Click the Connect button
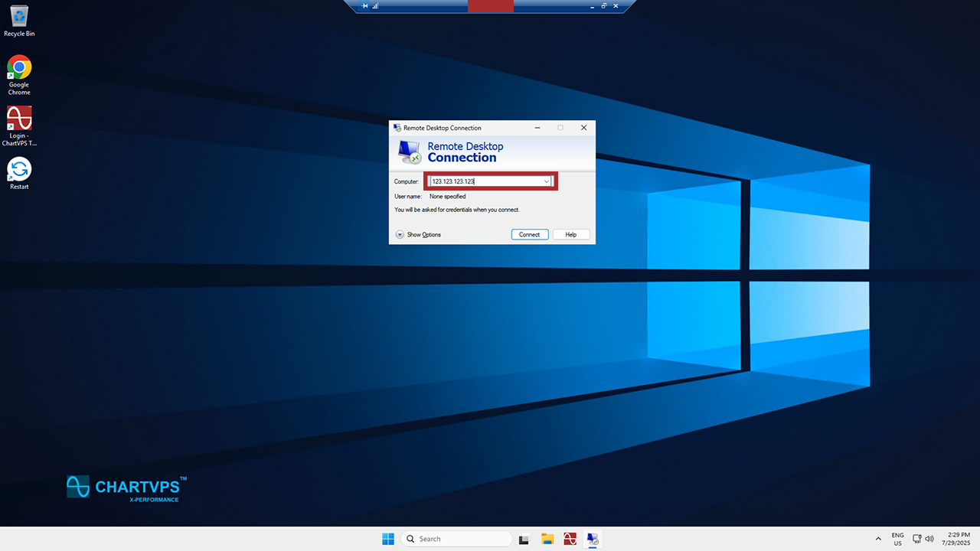980x551 pixels. click(x=530, y=235)
